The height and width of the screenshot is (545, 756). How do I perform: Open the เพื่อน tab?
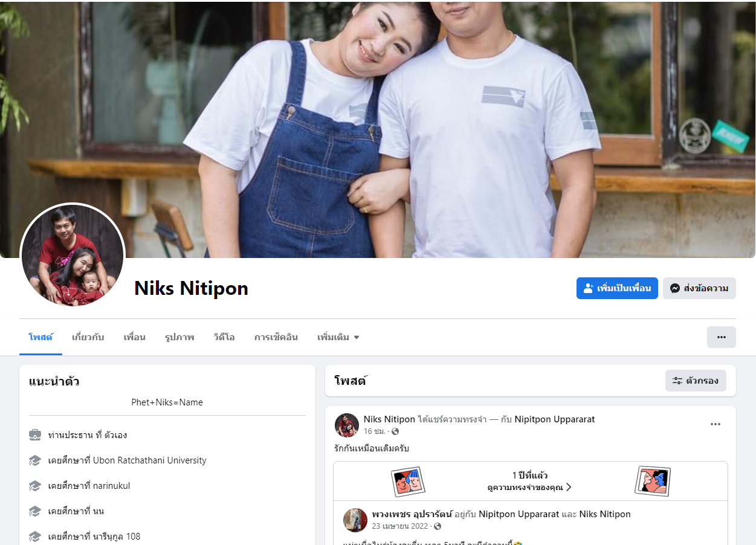(x=135, y=337)
